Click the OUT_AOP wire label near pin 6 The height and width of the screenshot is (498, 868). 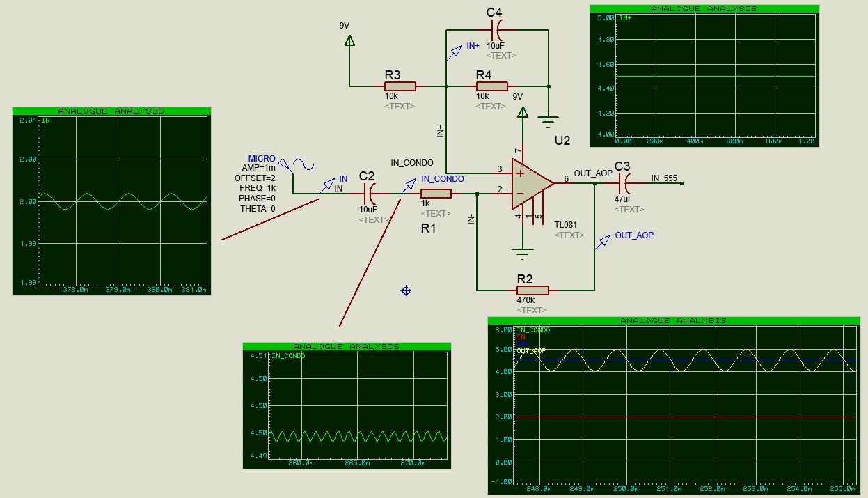[x=593, y=173]
